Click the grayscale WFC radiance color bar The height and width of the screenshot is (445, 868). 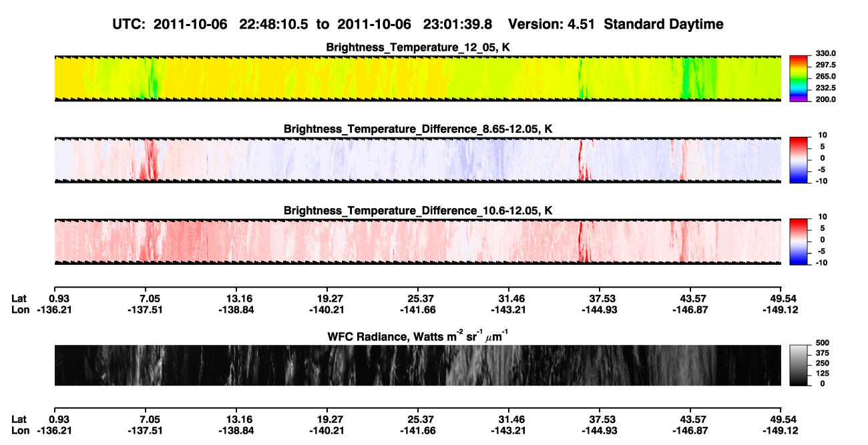click(799, 366)
